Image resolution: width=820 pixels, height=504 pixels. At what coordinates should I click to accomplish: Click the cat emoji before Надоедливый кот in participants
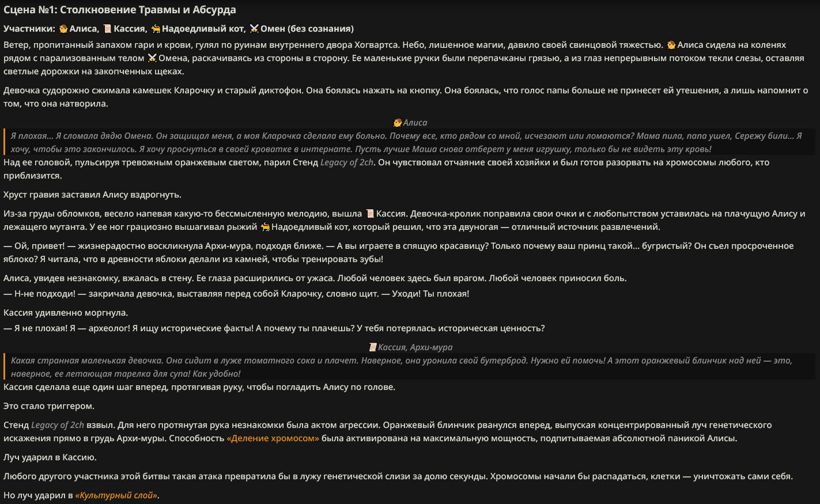click(x=156, y=29)
